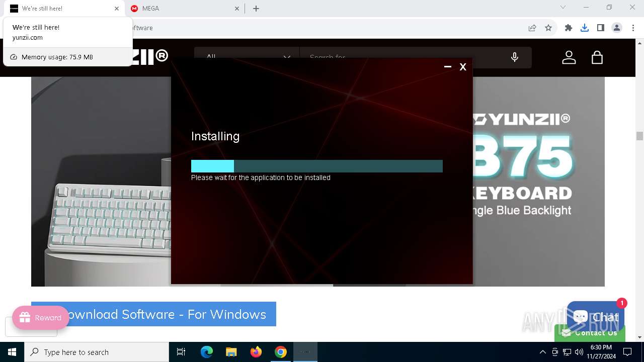Open the Chrome profile avatar

(617, 28)
